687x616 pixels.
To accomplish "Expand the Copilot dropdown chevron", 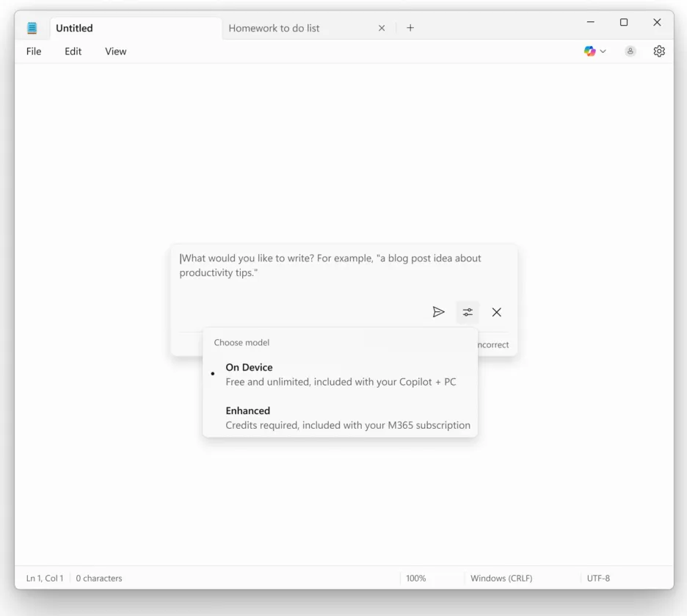I will [x=602, y=51].
